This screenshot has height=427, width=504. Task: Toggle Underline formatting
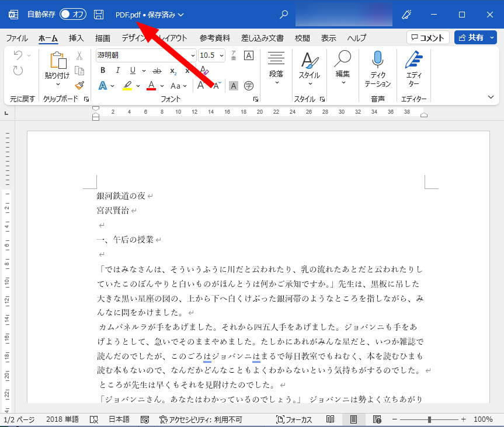(133, 71)
